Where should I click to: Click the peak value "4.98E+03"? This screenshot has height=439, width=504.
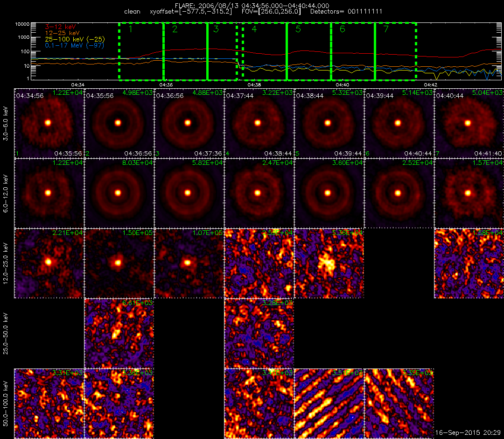[138, 92]
